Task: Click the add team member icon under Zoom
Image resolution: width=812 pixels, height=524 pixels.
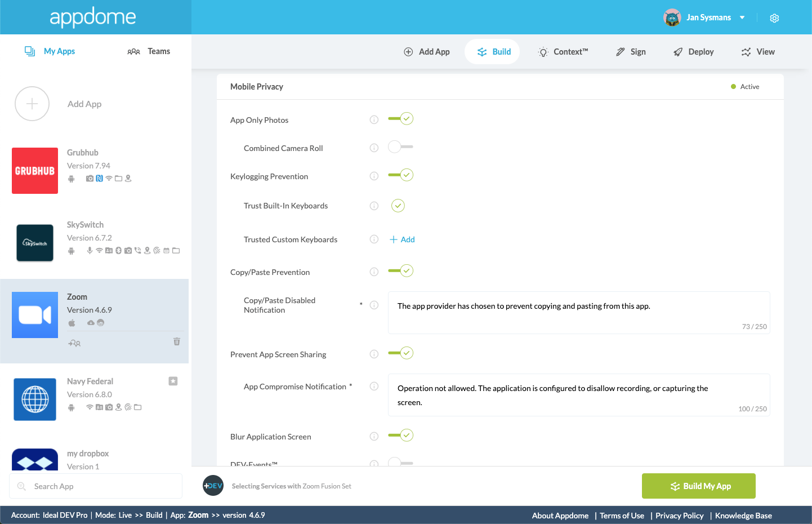Action: pos(74,343)
